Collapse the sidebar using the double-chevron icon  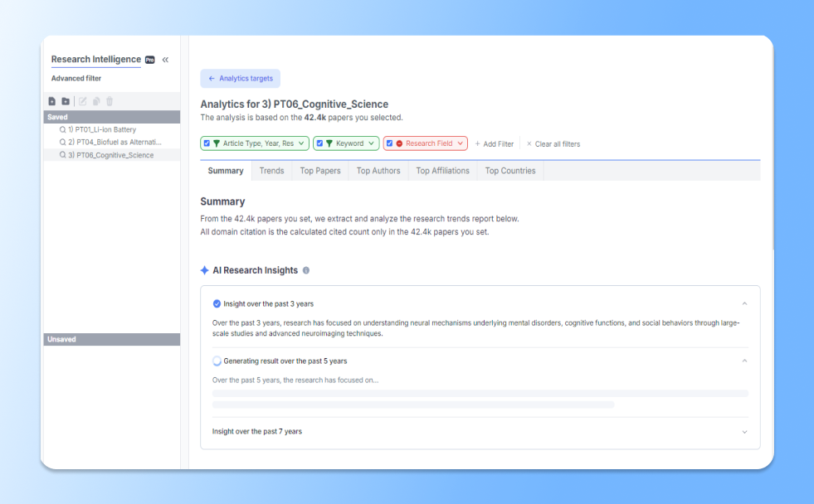click(x=165, y=59)
